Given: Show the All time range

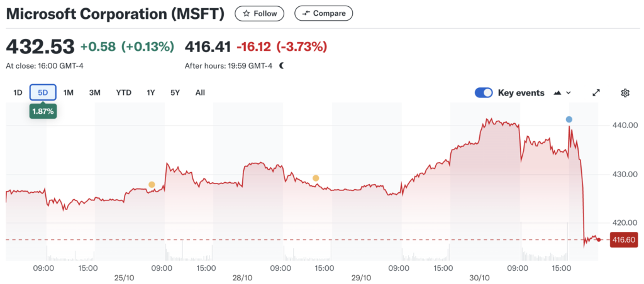Looking at the screenshot, I should coord(200,93).
